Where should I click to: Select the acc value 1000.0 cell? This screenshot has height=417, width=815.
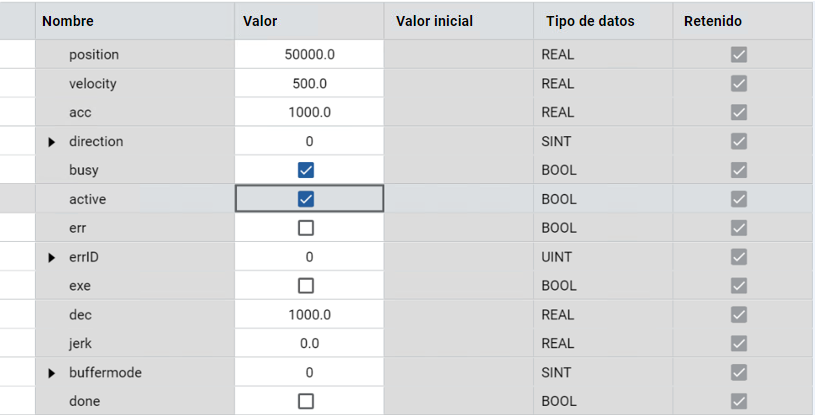tap(309, 112)
